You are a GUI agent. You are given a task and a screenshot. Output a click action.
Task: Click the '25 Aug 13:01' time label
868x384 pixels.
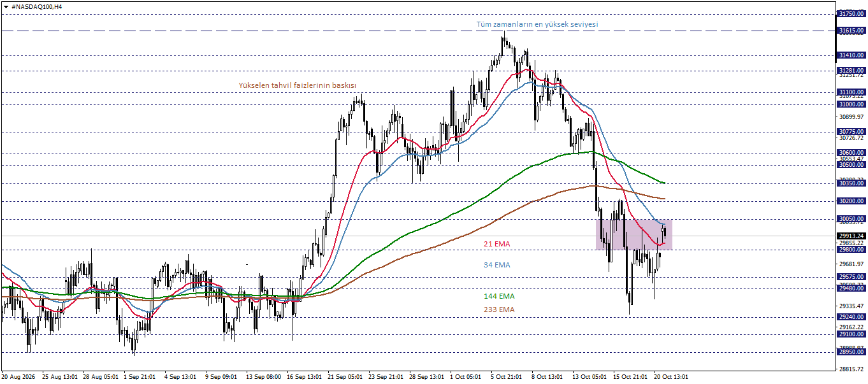coord(59,377)
